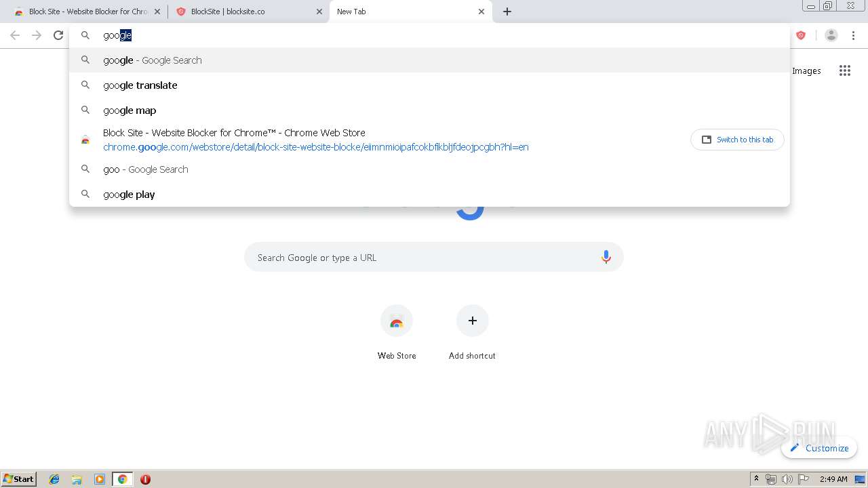868x488 pixels.
Task: Click the 'Search Google or type a URL' box
Action: tap(434, 258)
